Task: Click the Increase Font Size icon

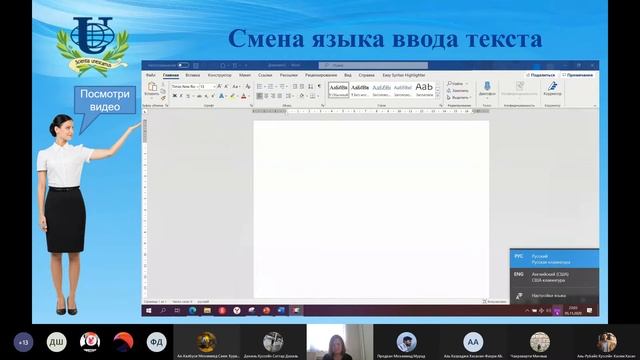Action: [219, 87]
